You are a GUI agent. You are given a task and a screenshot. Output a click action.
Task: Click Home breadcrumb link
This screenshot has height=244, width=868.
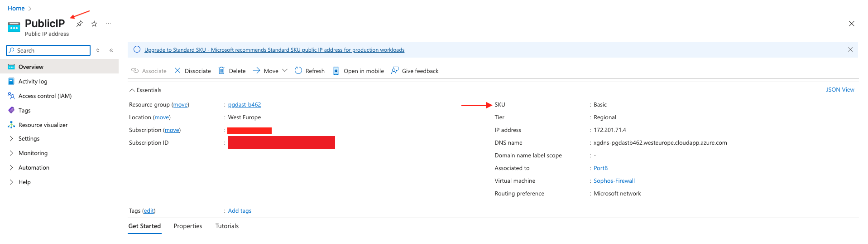click(x=16, y=8)
